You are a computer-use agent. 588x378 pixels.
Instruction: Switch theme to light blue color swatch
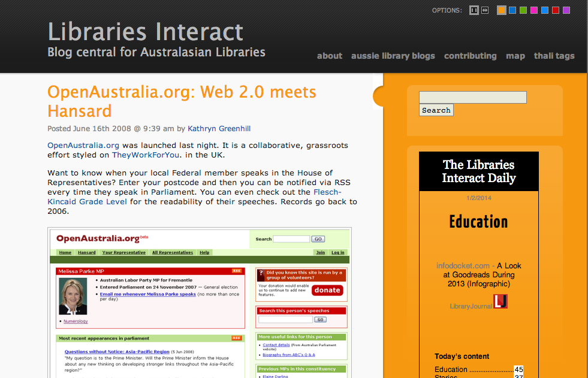(x=545, y=11)
